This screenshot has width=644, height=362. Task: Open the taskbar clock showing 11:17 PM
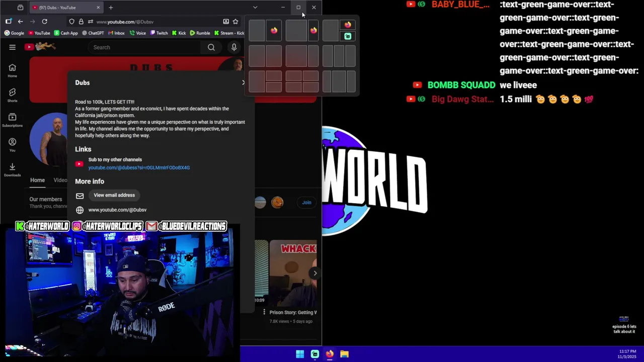[x=627, y=354]
